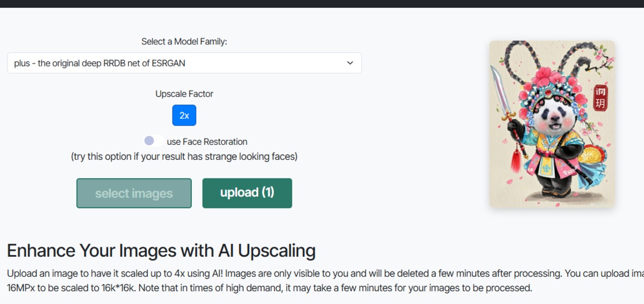Click the upload (1) button
The width and height of the screenshot is (644, 304).
point(247,193)
